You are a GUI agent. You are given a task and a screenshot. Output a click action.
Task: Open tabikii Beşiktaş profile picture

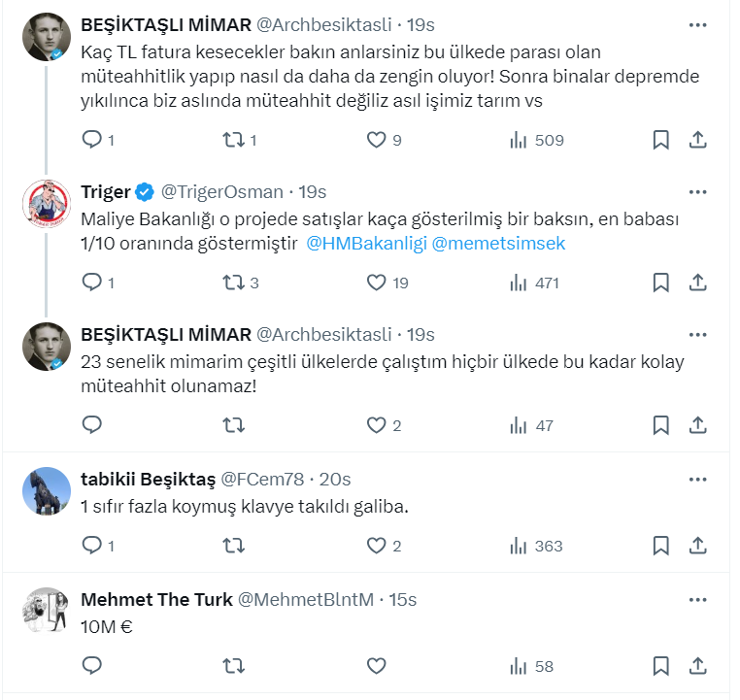46,490
